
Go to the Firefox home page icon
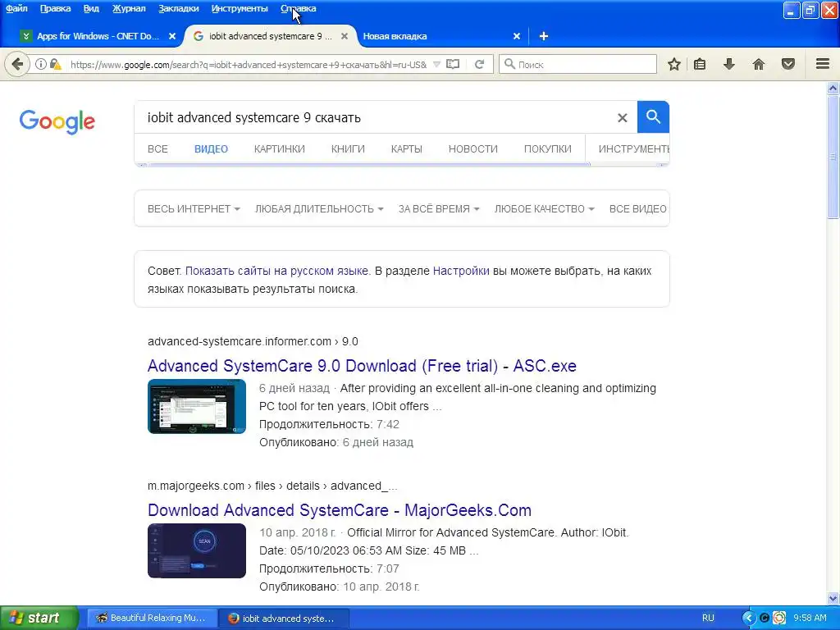pyautogui.click(x=759, y=64)
